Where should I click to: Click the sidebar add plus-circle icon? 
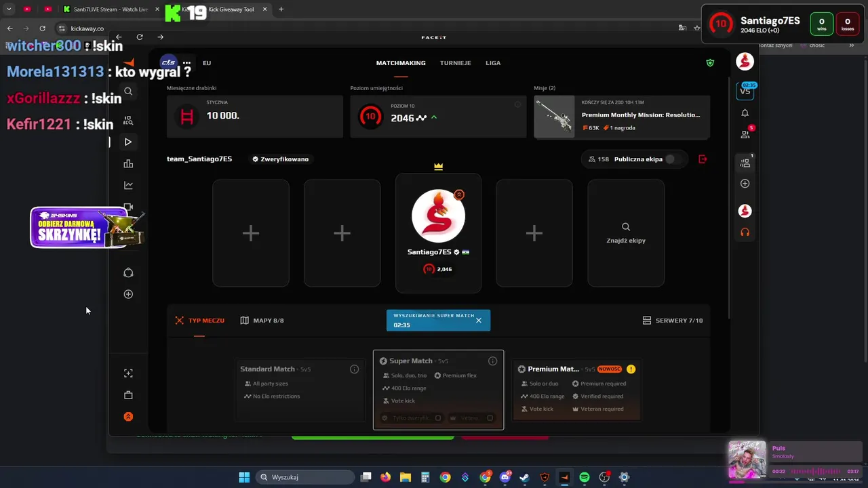[x=128, y=294]
